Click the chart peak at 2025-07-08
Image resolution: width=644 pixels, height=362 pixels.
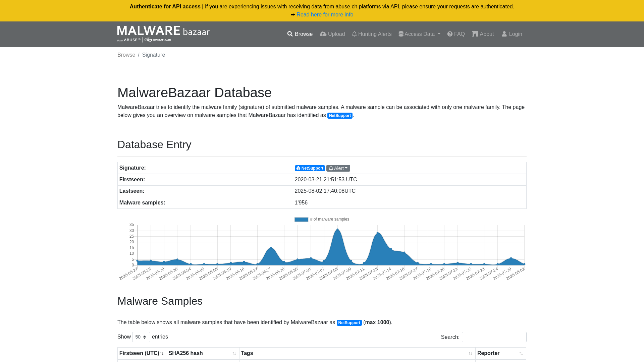337,230
